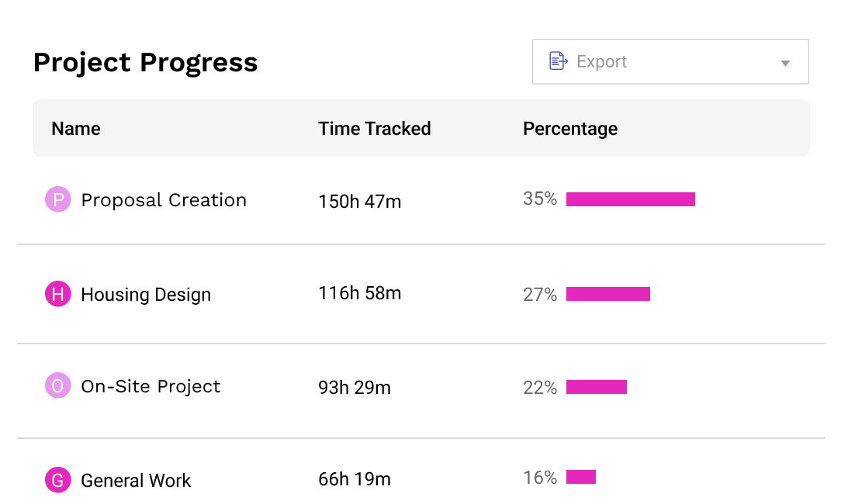Select the Housing Design avatar icon
The image size is (841, 504).
click(x=58, y=294)
